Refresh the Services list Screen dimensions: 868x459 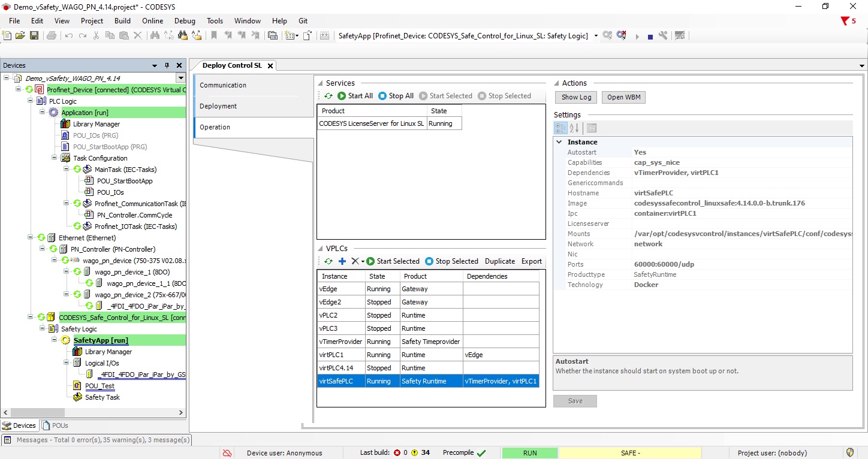pos(328,96)
